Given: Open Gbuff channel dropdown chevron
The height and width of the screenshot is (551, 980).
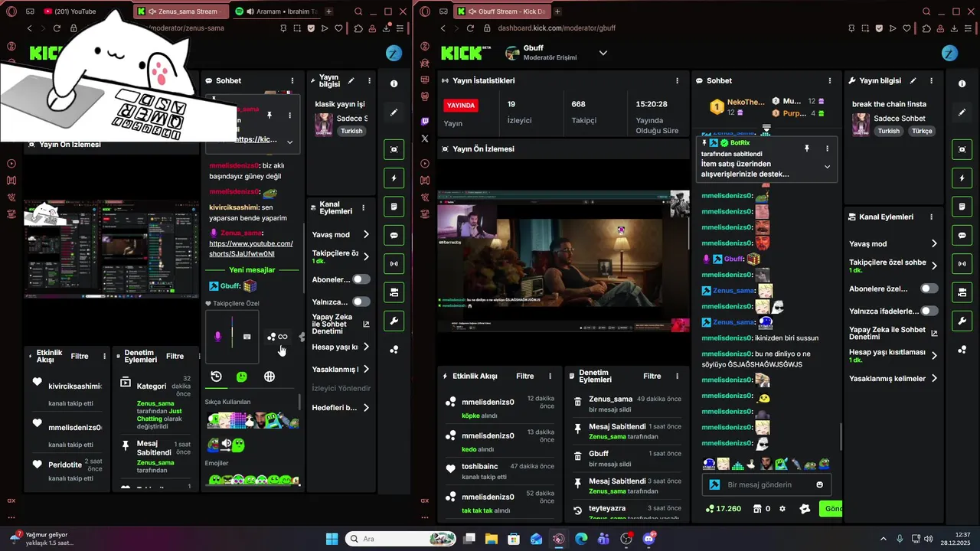Looking at the screenshot, I should [603, 53].
